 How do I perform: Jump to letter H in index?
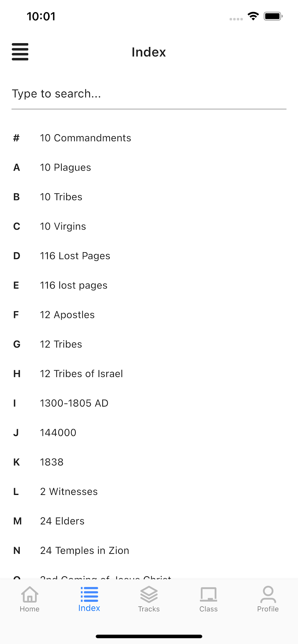pyautogui.click(x=17, y=374)
